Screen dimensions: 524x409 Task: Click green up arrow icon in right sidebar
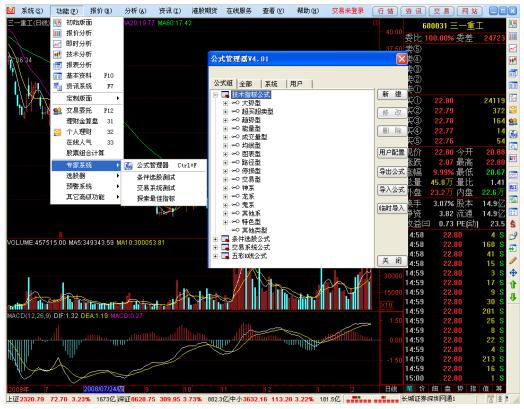[x=513, y=285]
